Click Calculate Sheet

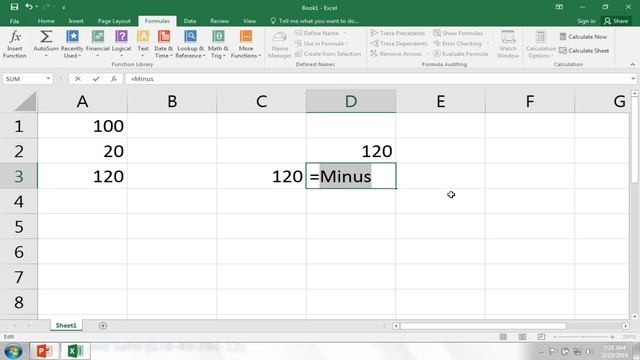(x=584, y=51)
